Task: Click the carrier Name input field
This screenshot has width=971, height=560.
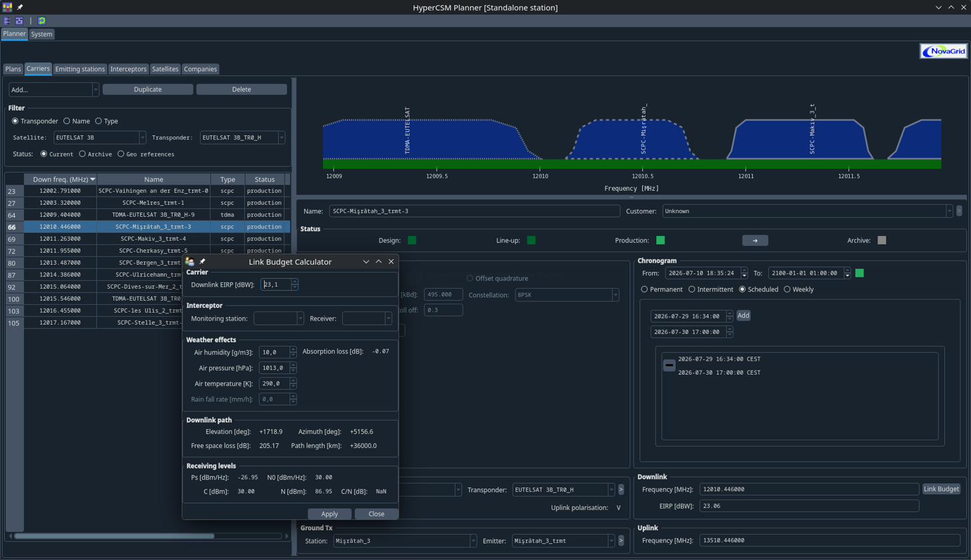Action: pos(475,211)
